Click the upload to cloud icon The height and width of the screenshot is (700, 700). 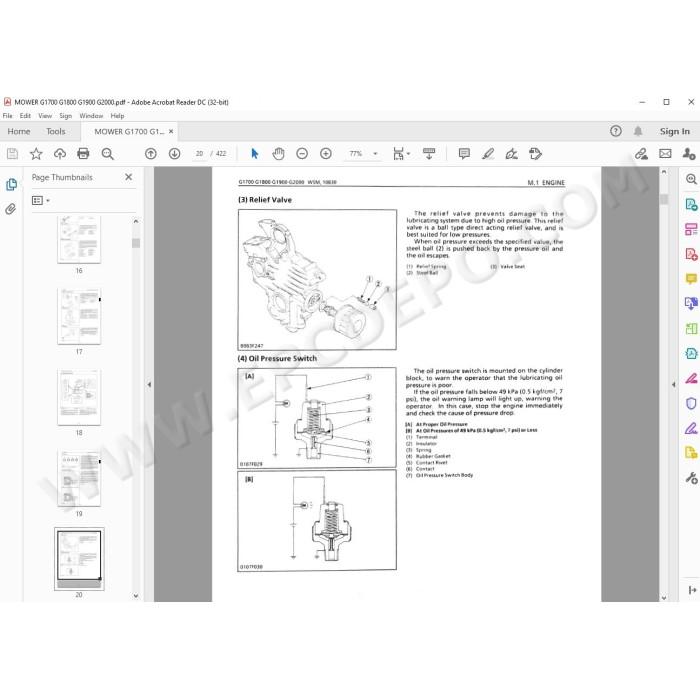pos(60,154)
